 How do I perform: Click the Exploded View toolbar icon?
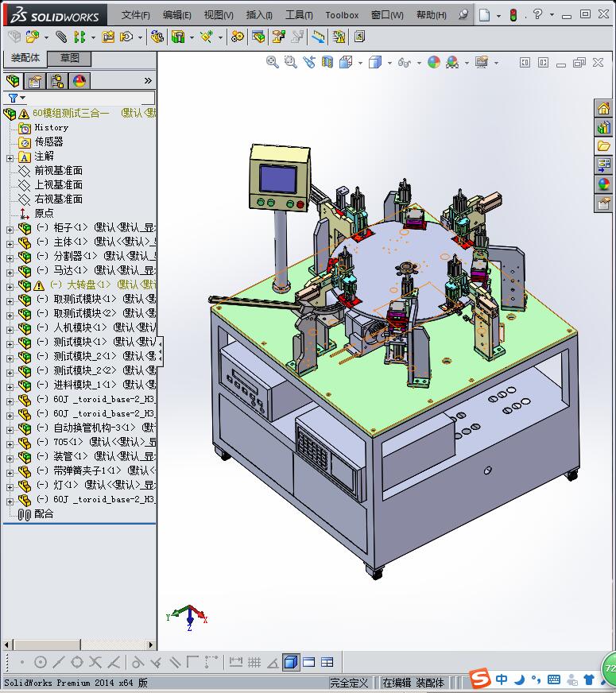[x=278, y=37]
